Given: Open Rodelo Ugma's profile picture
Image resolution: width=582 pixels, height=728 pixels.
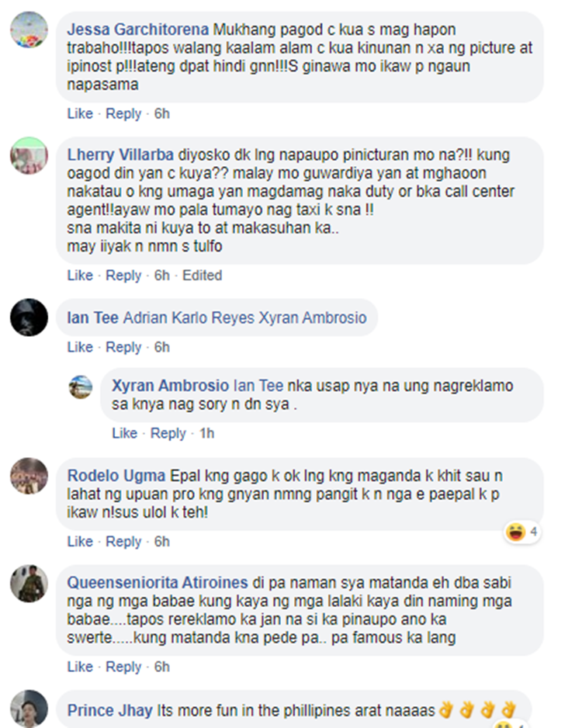Looking at the screenshot, I should [29, 476].
